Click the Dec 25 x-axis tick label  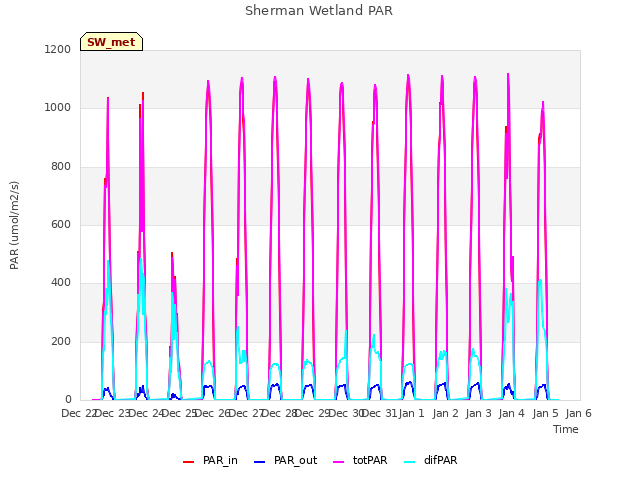tap(180, 413)
